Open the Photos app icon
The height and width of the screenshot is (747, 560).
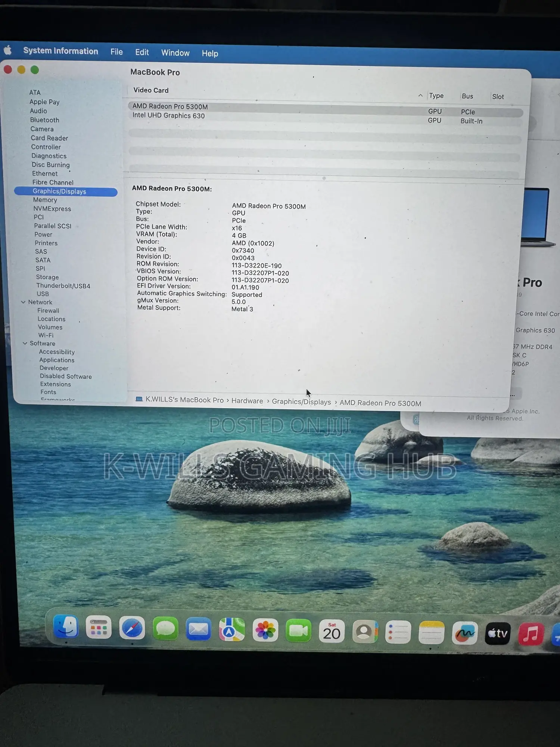[x=265, y=631]
